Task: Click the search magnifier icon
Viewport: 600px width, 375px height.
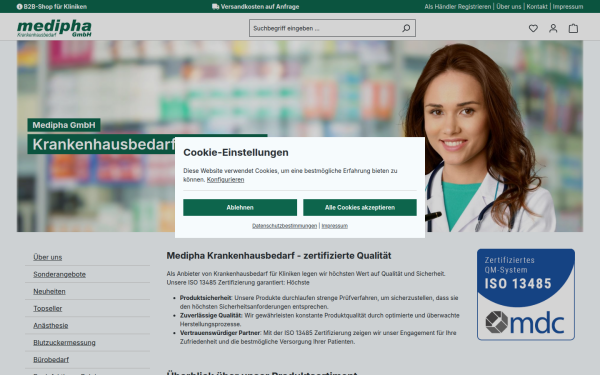Action: tap(406, 28)
